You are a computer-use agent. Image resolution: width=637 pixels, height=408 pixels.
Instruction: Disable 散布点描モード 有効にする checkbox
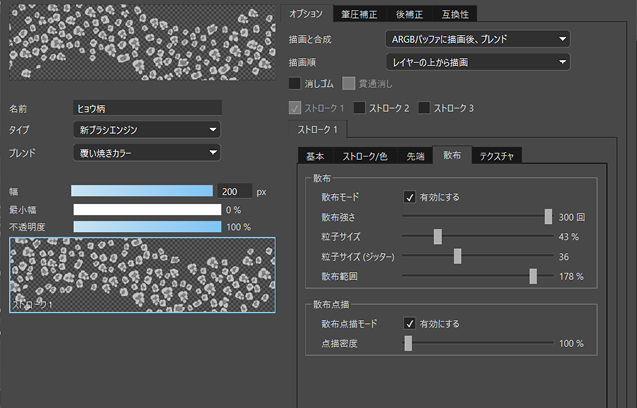[409, 323]
